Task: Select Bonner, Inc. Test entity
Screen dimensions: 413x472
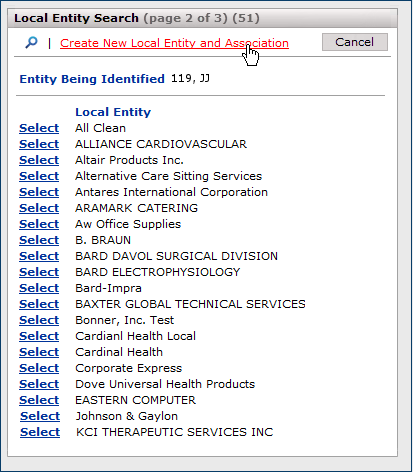Action: [x=39, y=320]
